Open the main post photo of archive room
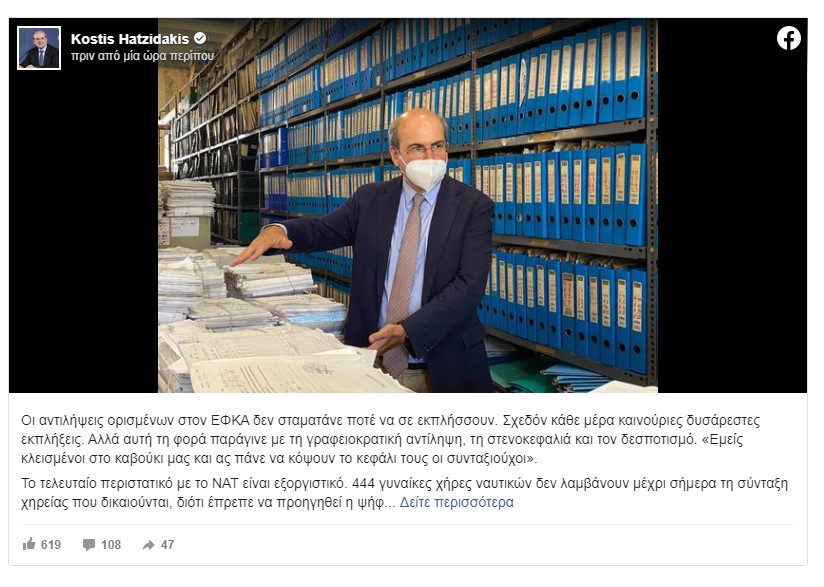 pyautogui.click(x=408, y=205)
